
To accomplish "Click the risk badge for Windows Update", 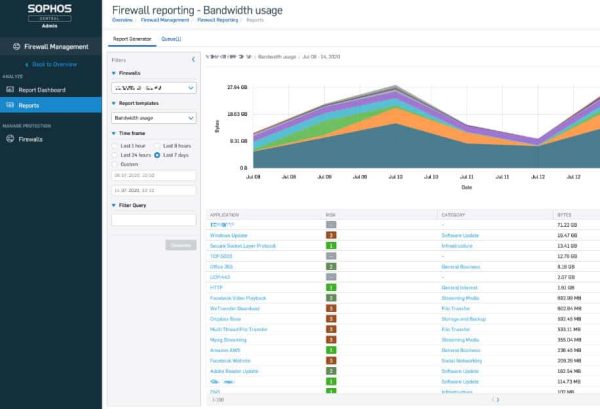I will pos(330,235).
